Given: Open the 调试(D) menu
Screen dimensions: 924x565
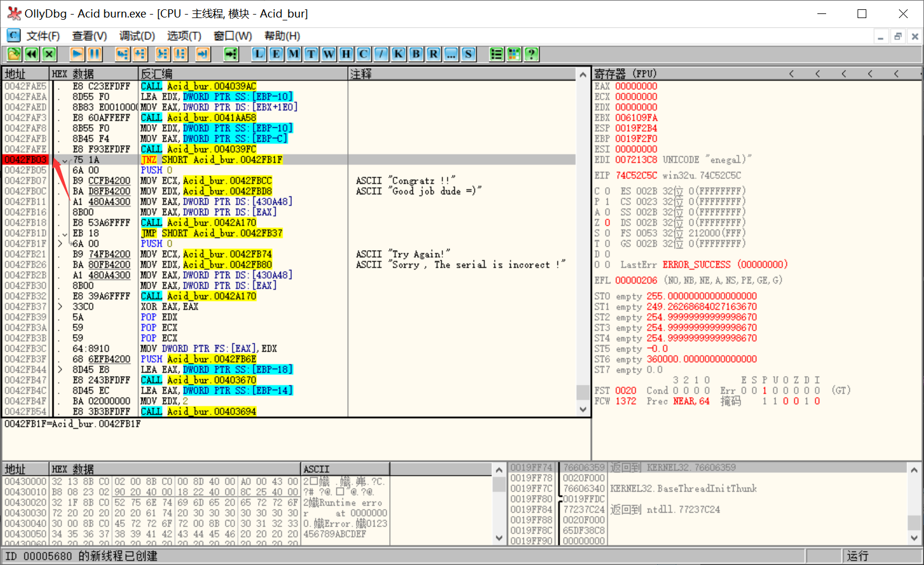Looking at the screenshot, I should (137, 36).
